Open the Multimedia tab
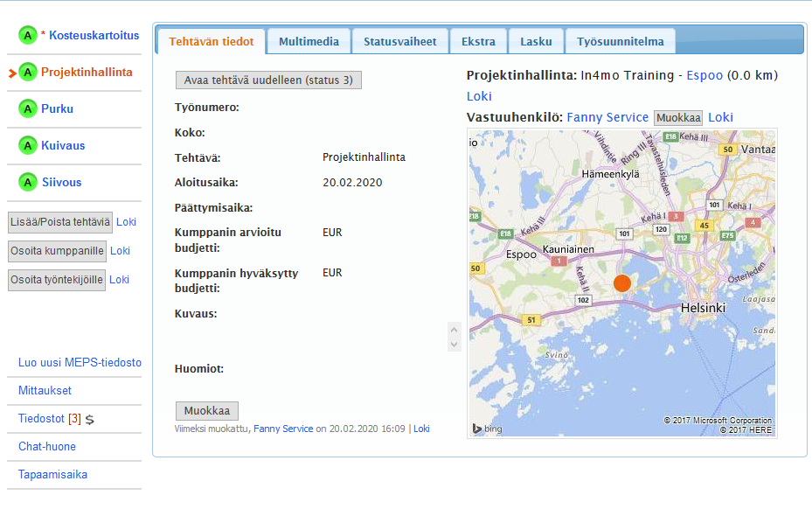The height and width of the screenshot is (516, 812). coord(309,41)
